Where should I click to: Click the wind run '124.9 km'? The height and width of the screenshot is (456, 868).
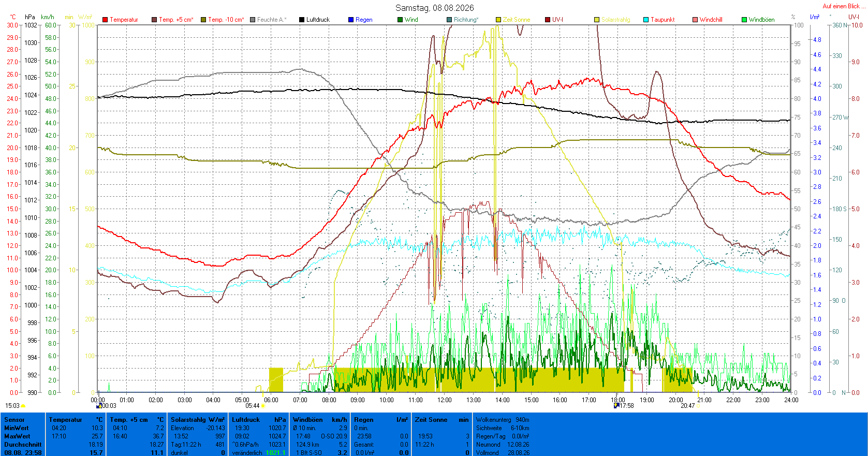click(307, 445)
